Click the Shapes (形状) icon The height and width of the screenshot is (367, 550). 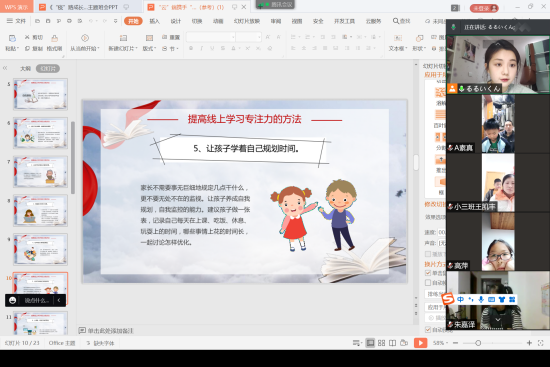click(419, 38)
